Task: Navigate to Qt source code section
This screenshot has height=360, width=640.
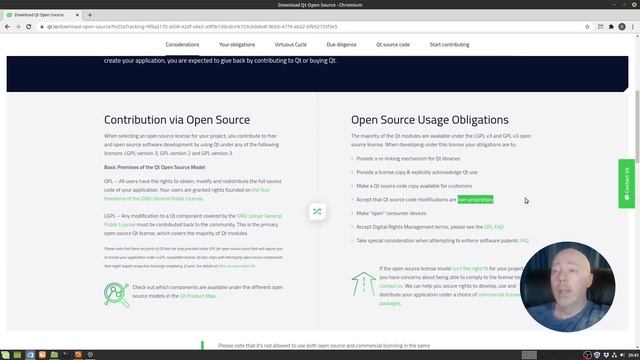Action: coord(393,44)
